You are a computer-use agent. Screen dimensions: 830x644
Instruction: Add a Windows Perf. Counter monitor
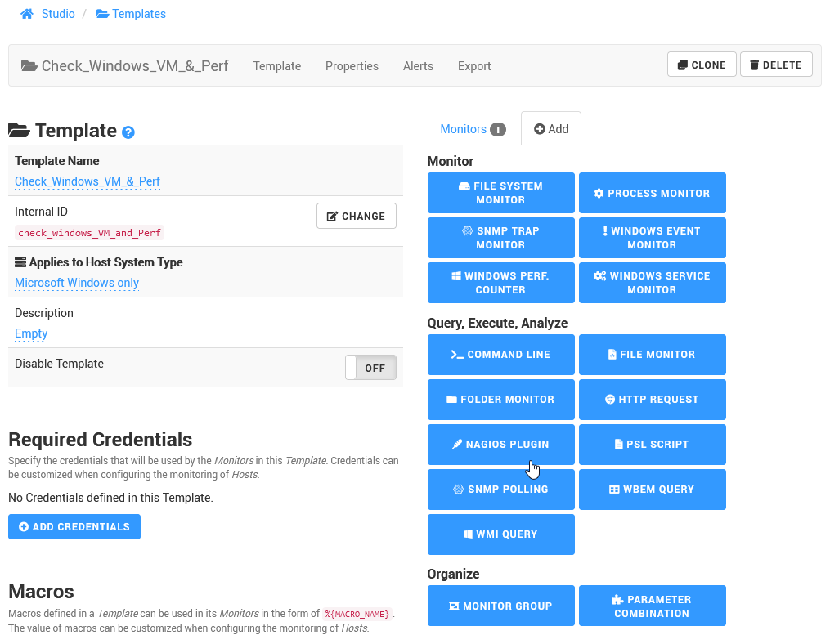tap(500, 283)
